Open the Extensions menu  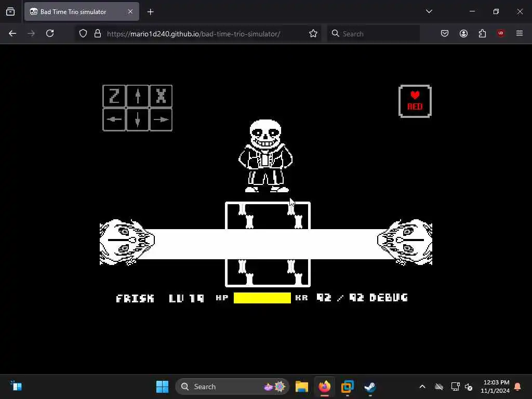(482, 33)
